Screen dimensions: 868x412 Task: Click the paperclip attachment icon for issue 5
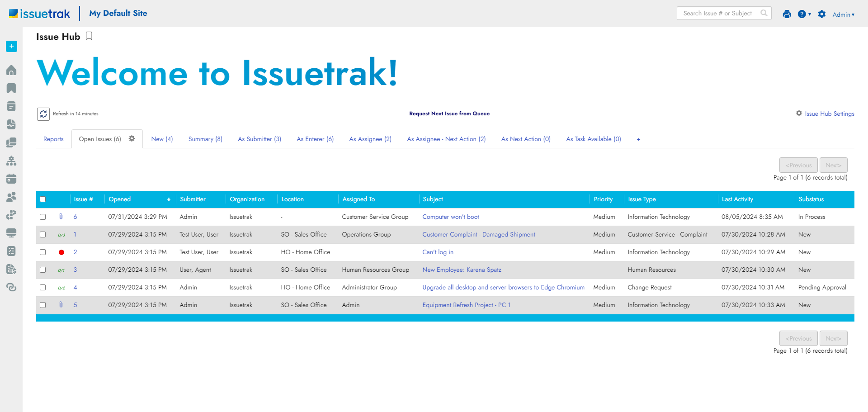61,305
